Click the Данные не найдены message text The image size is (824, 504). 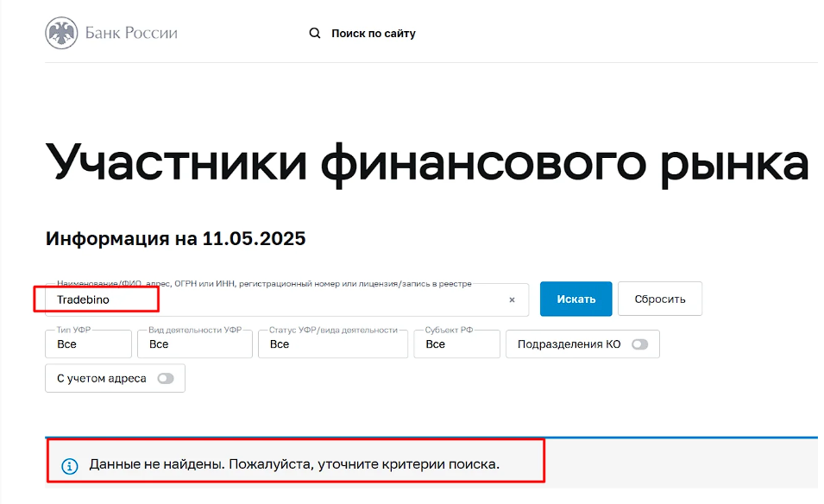point(294,464)
